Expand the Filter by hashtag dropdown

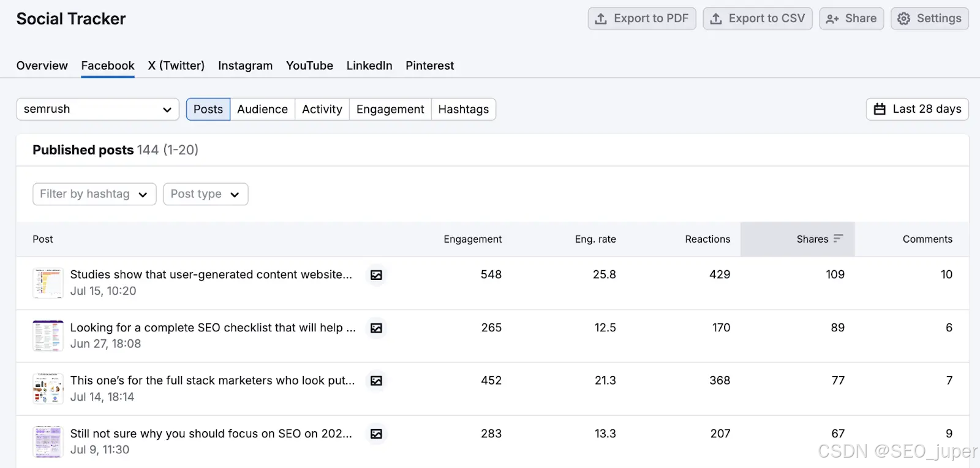click(x=94, y=194)
